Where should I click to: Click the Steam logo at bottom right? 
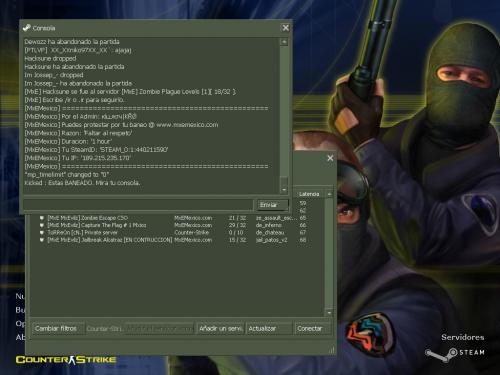click(x=455, y=354)
